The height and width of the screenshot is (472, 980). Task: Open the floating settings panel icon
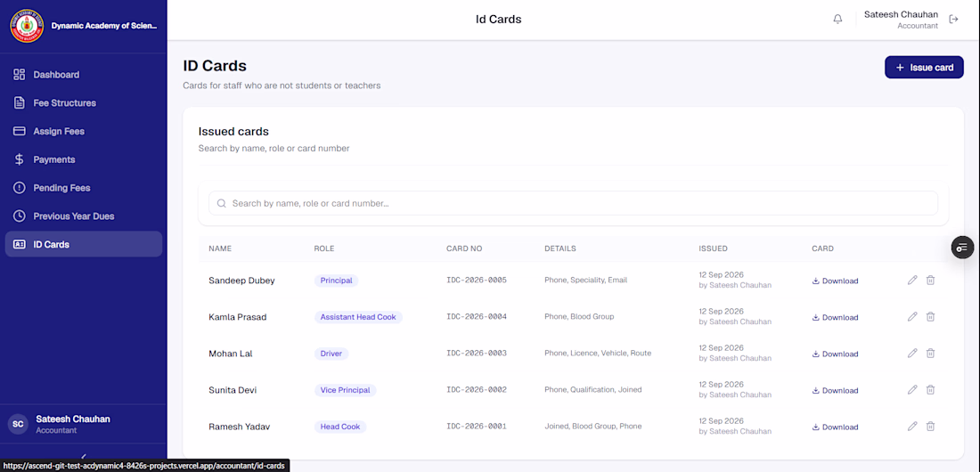tap(962, 248)
